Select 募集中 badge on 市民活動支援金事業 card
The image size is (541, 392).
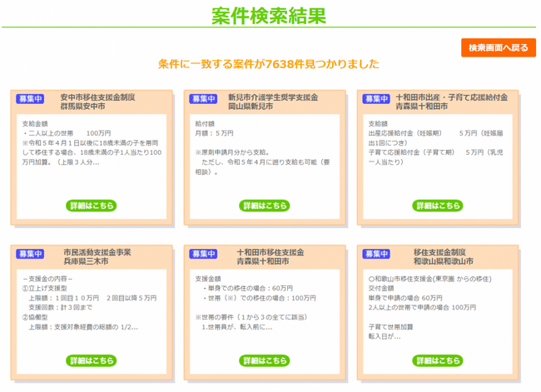click(x=30, y=254)
